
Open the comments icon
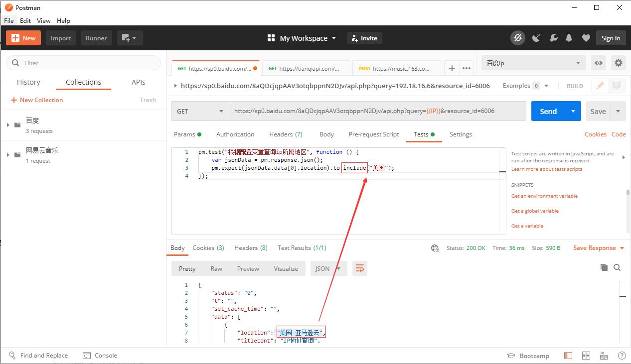click(617, 86)
